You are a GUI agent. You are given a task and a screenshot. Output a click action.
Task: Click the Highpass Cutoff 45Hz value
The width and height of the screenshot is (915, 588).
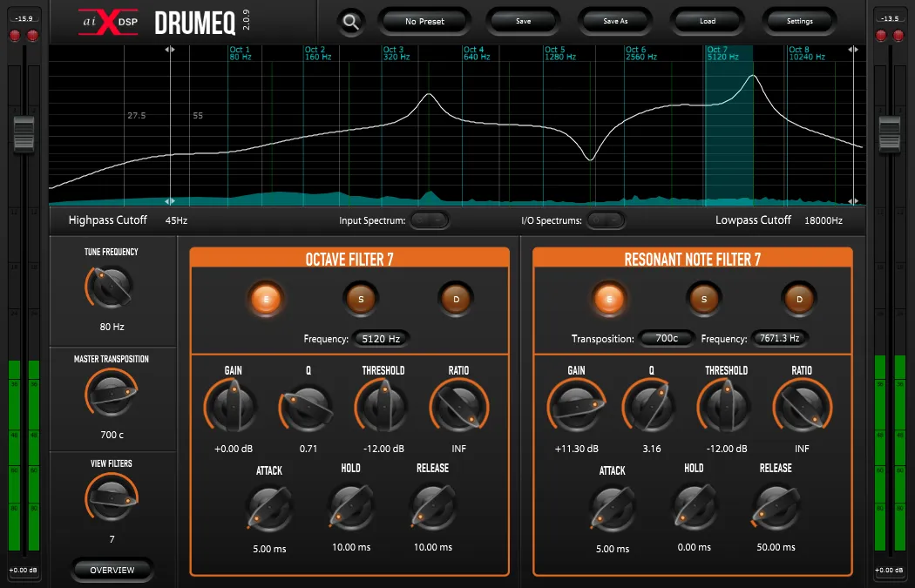176,220
